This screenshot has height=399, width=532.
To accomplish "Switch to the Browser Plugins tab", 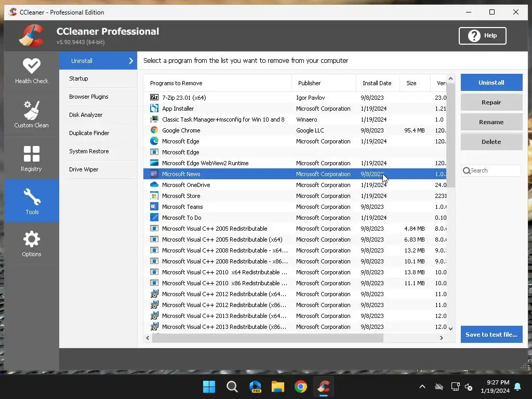I will click(98, 97).
